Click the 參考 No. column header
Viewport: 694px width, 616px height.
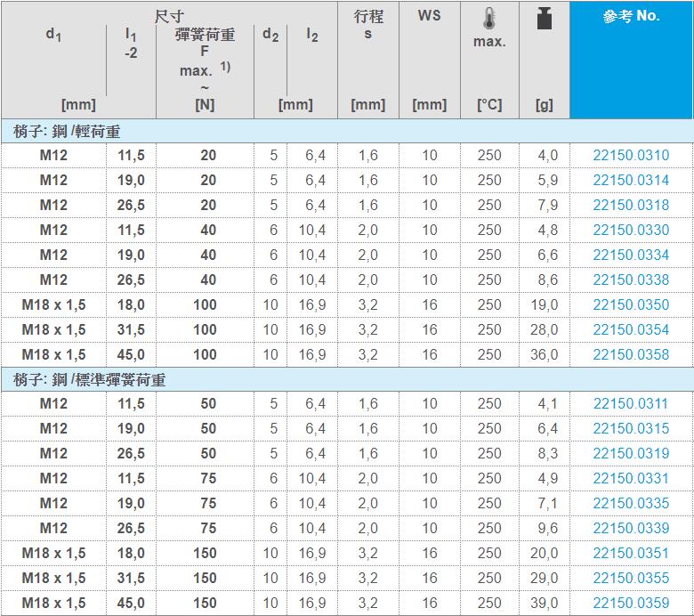pos(631,17)
